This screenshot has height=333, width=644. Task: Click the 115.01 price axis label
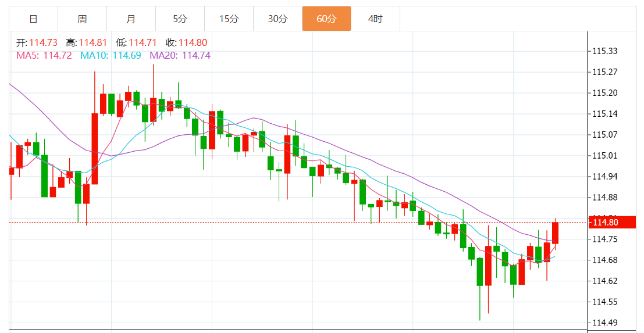[604, 156]
